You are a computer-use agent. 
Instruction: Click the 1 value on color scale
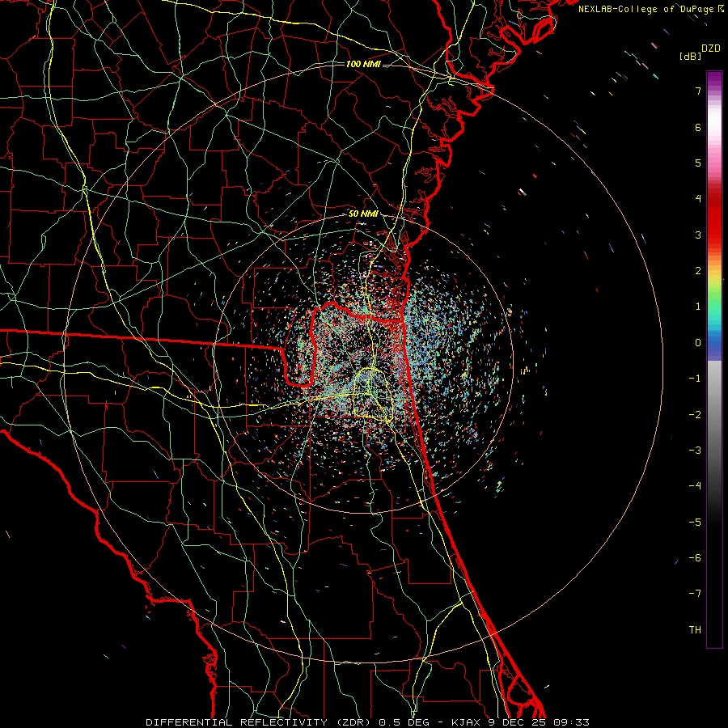click(698, 307)
